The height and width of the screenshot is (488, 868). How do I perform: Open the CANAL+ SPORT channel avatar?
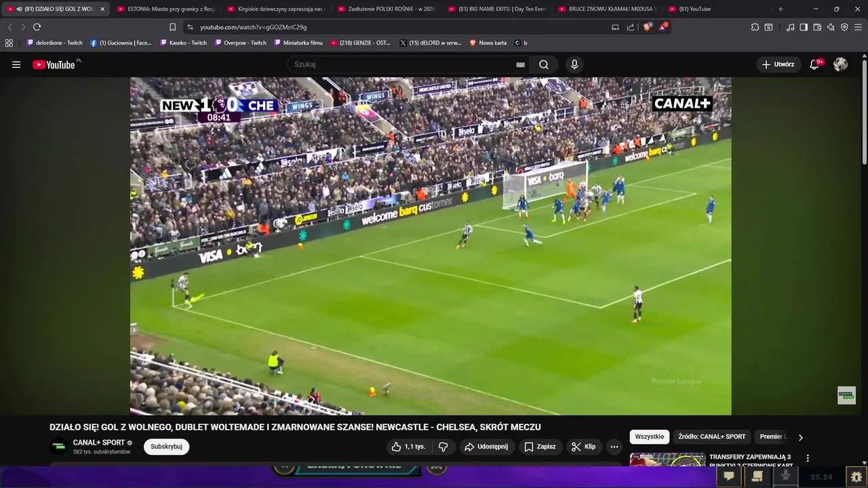coord(59,447)
